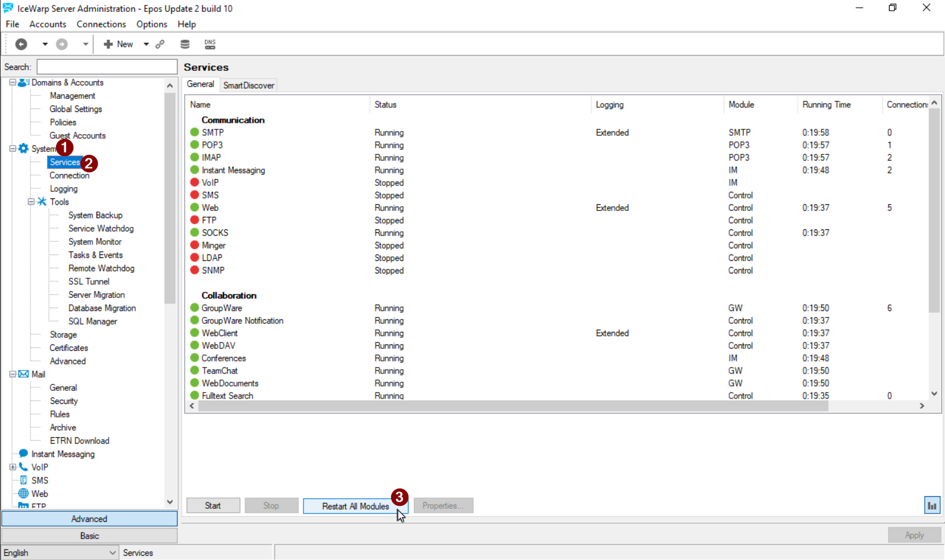Collapse the Tools tree branch
Image resolution: width=945 pixels, height=560 pixels.
31,202
